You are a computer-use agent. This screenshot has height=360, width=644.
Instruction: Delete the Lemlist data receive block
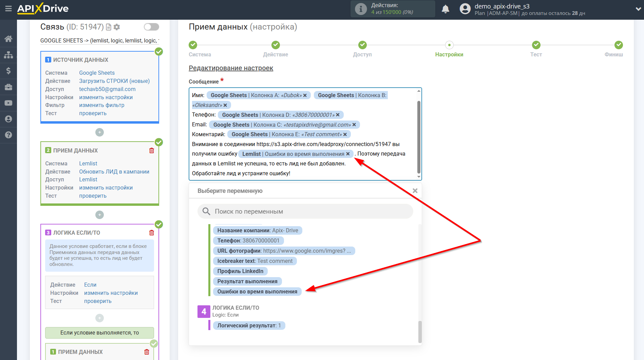(152, 150)
